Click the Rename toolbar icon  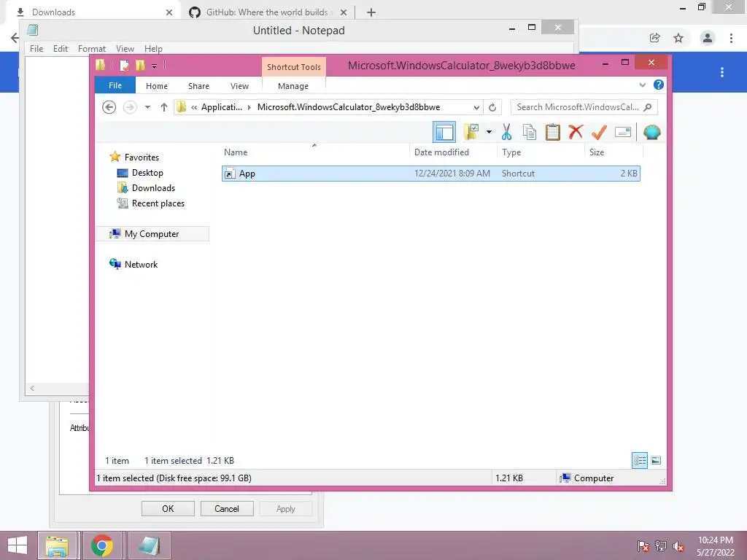point(623,132)
